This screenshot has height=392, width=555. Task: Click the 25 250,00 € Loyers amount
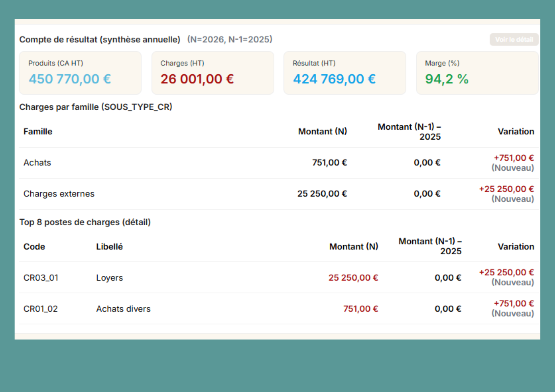[x=353, y=278]
